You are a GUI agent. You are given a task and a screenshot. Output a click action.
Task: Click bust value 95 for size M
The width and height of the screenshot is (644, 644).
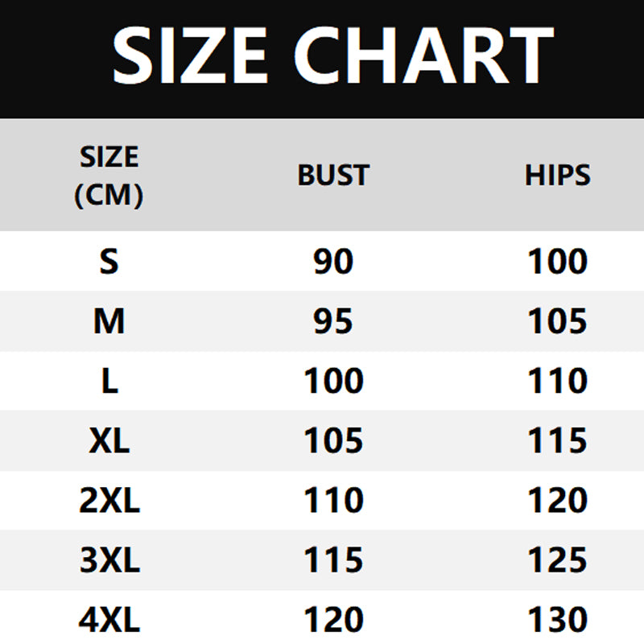click(x=332, y=321)
